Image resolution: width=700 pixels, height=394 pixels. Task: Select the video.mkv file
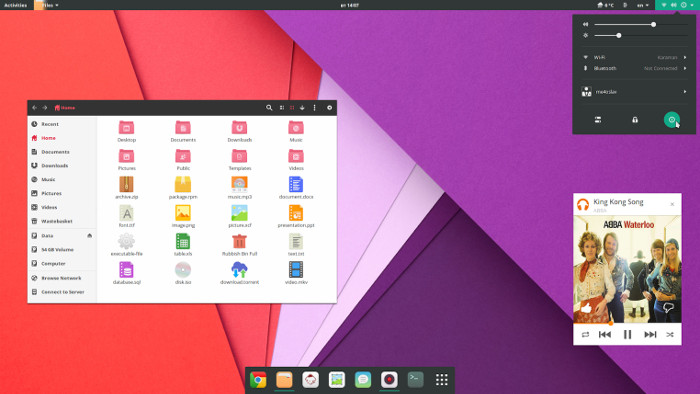click(x=296, y=270)
